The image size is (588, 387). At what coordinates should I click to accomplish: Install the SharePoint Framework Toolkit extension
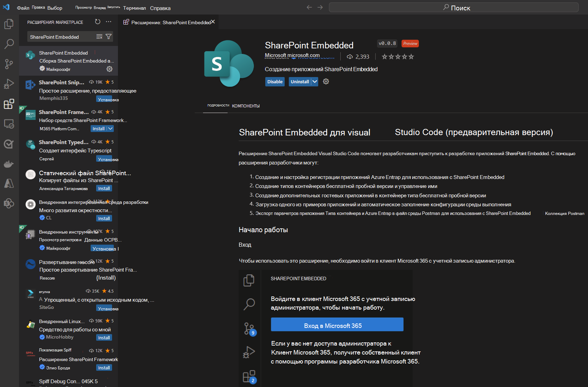click(x=99, y=129)
